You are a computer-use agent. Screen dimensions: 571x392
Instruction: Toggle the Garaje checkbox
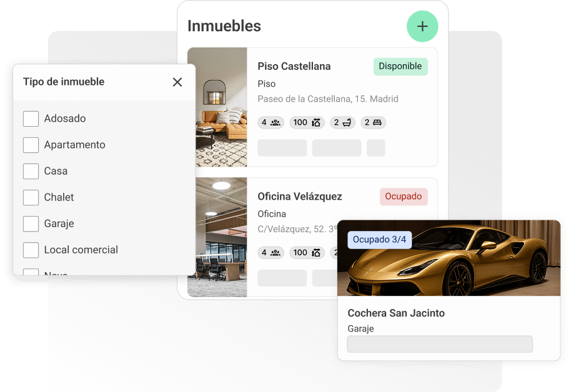coord(31,223)
